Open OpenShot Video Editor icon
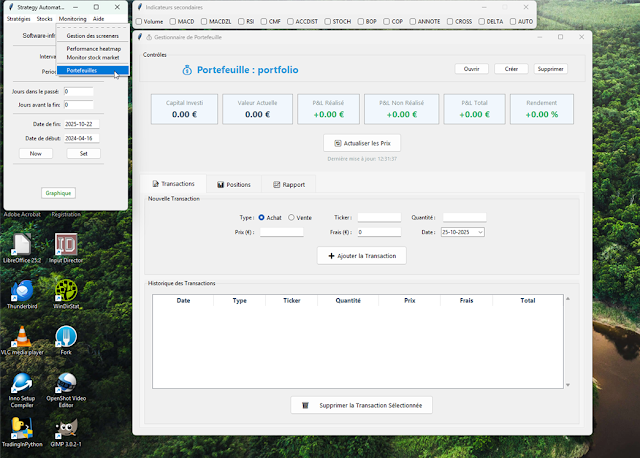 coord(67,384)
